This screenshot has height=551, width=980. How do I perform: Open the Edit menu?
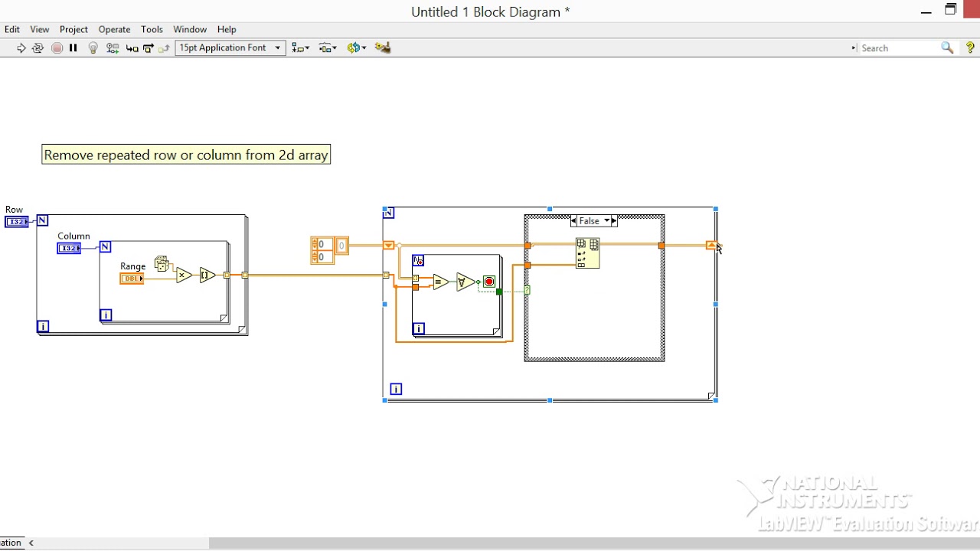click(x=12, y=29)
